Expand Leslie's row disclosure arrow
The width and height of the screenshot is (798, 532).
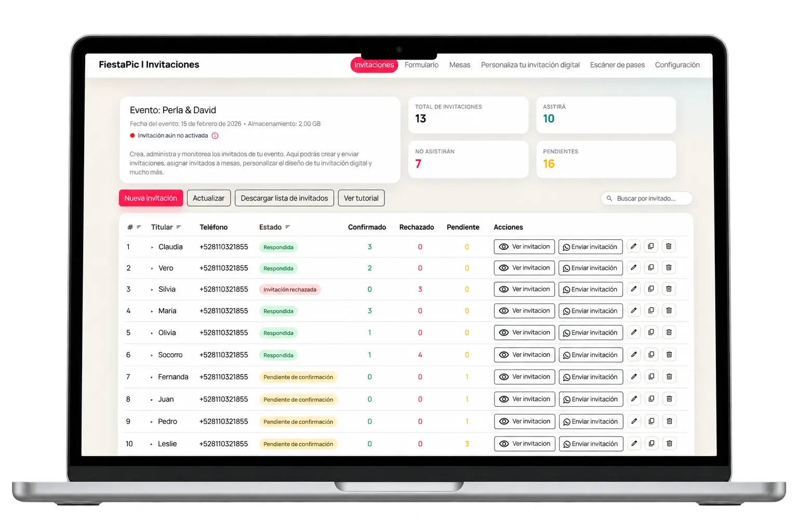pos(152,444)
